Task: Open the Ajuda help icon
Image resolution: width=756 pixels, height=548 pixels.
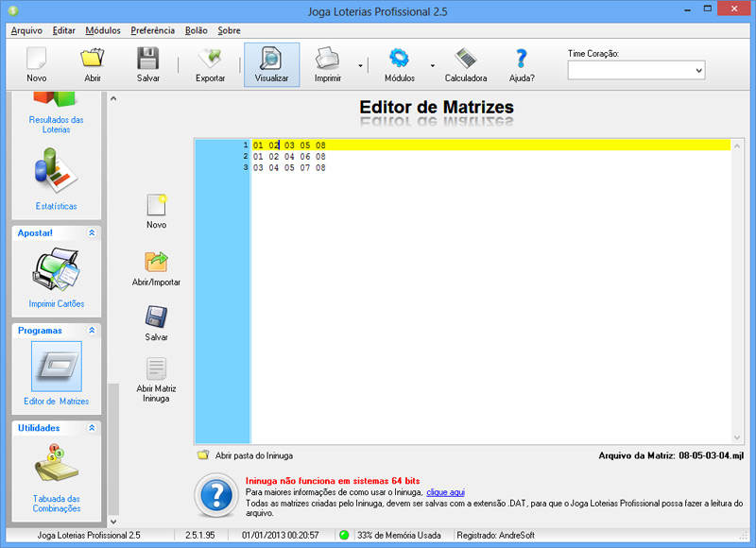Action: pyautogui.click(x=521, y=63)
